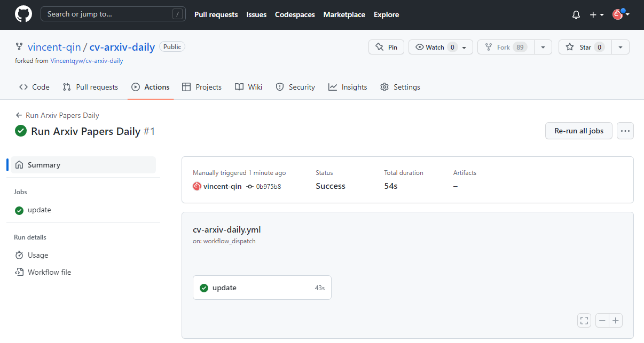Star the repository
This screenshot has height=343, width=644.
click(585, 47)
